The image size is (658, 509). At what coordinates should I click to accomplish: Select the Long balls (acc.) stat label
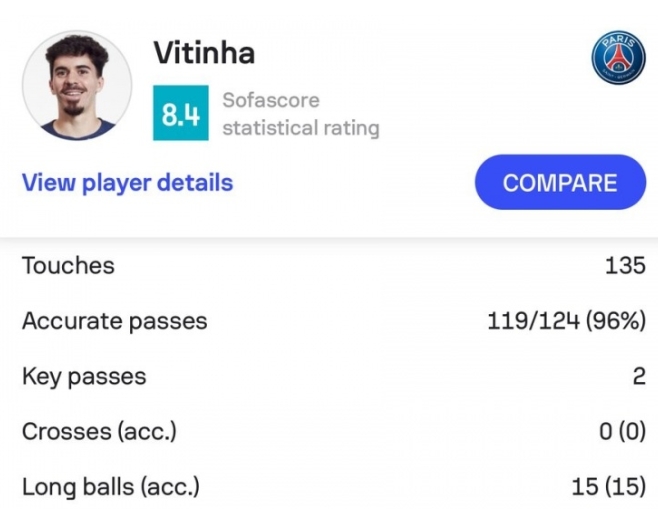pyautogui.click(x=110, y=488)
